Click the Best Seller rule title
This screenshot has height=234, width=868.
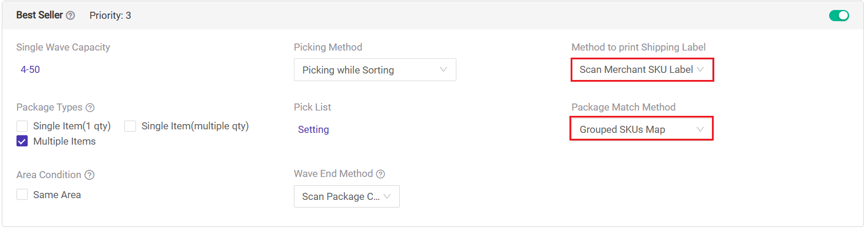point(39,15)
